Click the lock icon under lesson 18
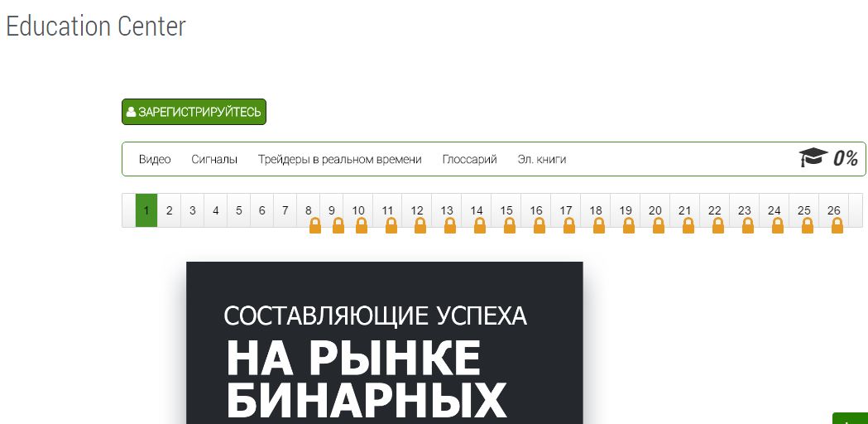Screen dimensions: 868x424 (x=599, y=225)
